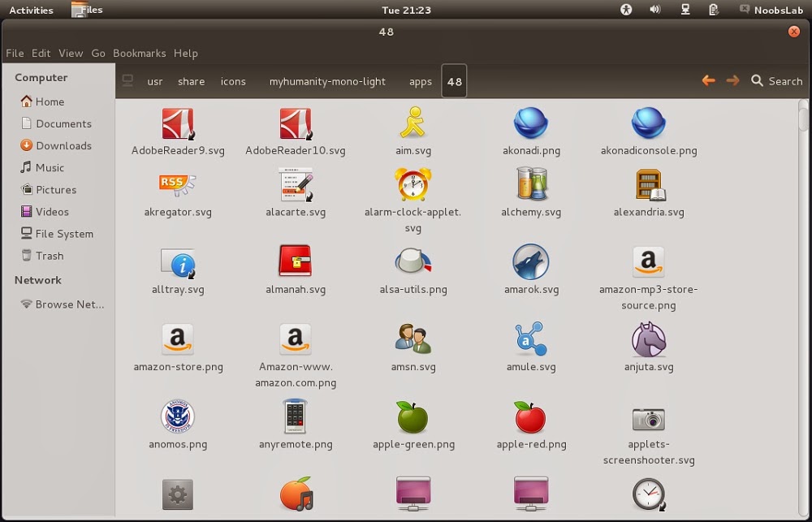Click the amarok.svg wolf icon
The image size is (812, 522).
tap(531, 261)
